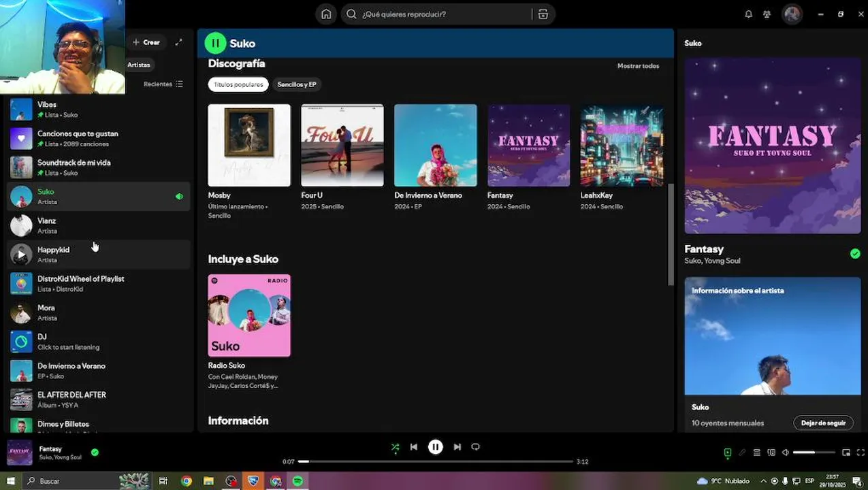Mute the volume with the speaker icon
The height and width of the screenshot is (490, 868).
pos(785,453)
